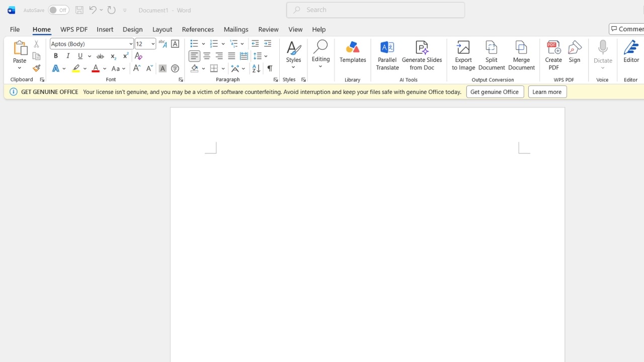The image size is (644, 362).
Task: Switch to WPS PDF tab
Action: click(x=74, y=29)
